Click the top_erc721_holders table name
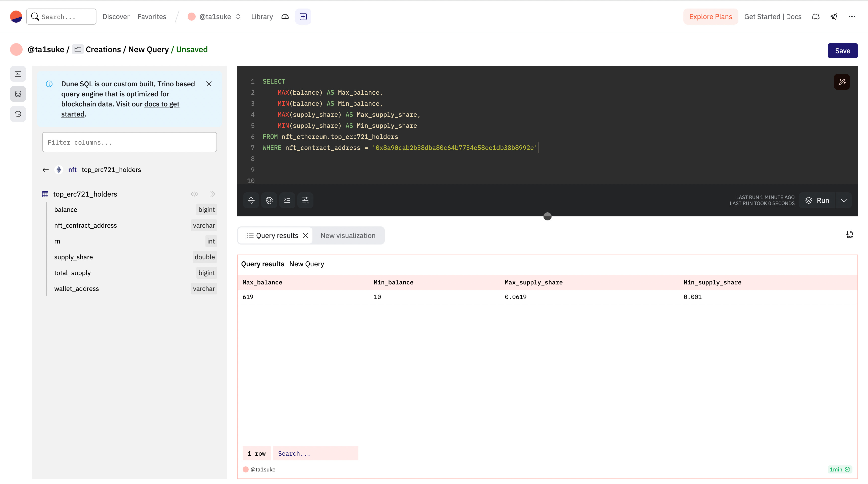The height and width of the screenshot is (484, 868). pyautogui.click(x=85, y=194)
